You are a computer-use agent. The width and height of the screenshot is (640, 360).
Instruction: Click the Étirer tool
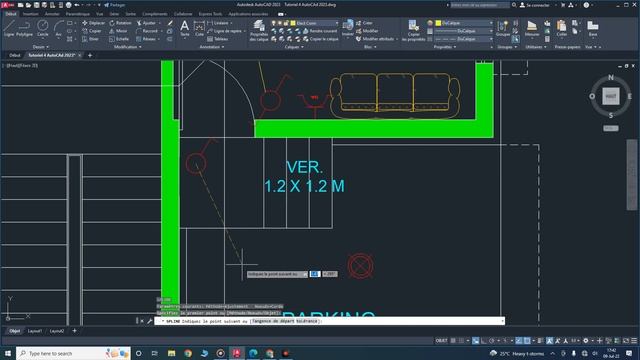90,39
